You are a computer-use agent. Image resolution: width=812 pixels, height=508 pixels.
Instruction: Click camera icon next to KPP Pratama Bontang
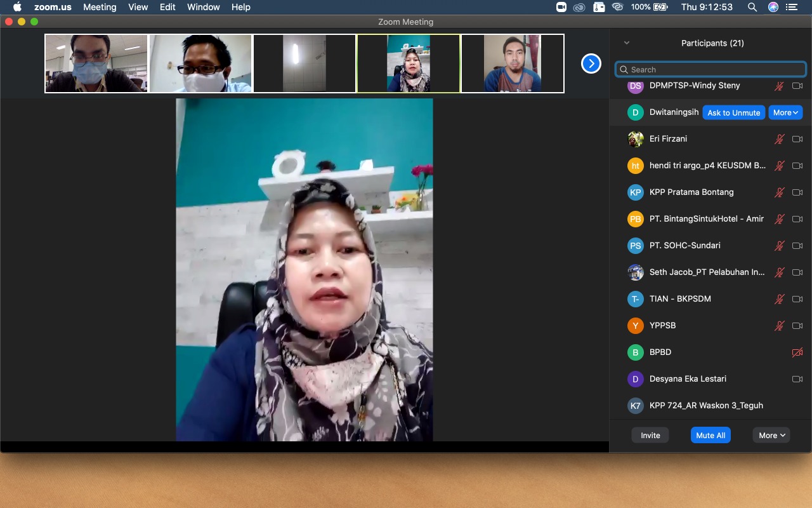pyautogui.click(x=797, y=192)
